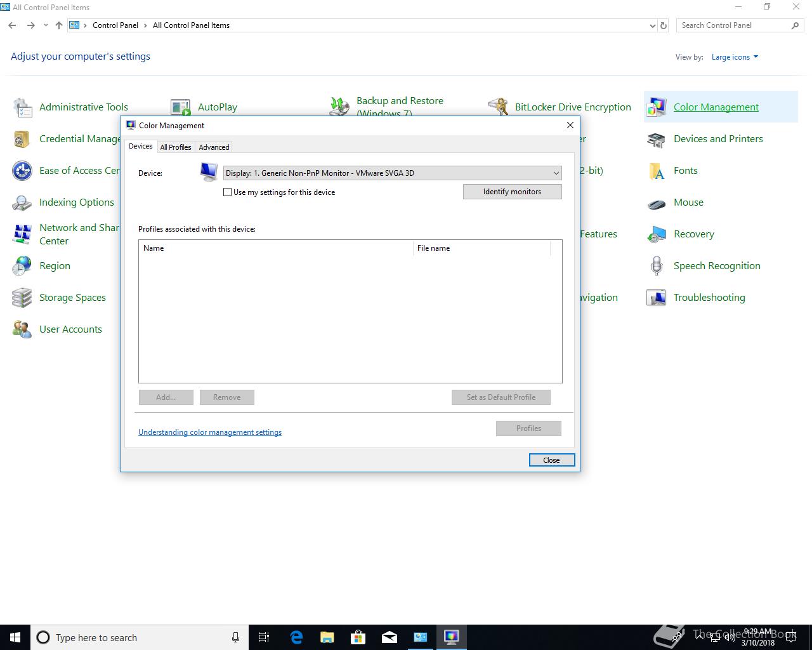The image size is (812, 650).
Task: Open File Explorer from taskbar
Action: tap(327, 637)
